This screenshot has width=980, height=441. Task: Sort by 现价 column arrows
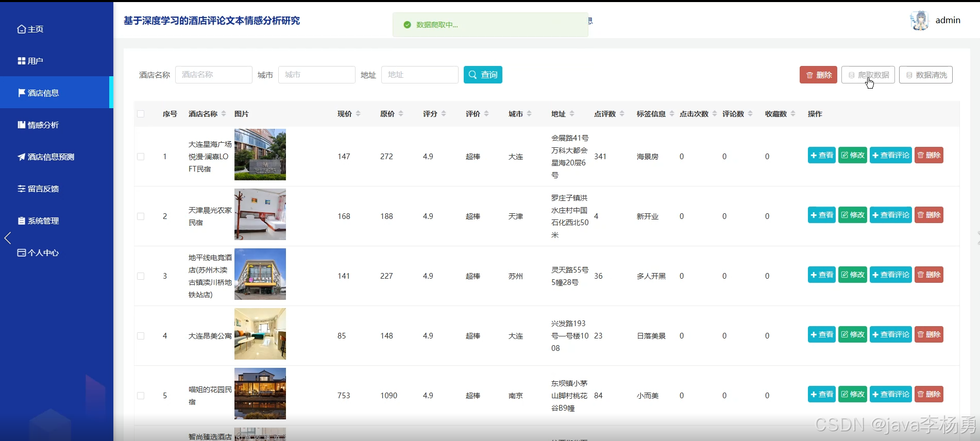[x=358, y=114]
